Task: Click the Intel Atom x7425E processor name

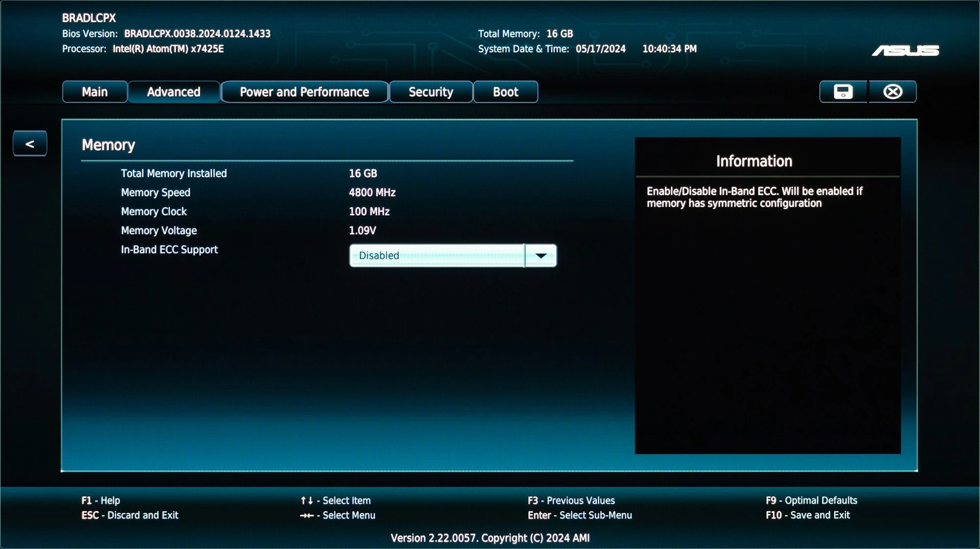Action: (x=168, y=49)
